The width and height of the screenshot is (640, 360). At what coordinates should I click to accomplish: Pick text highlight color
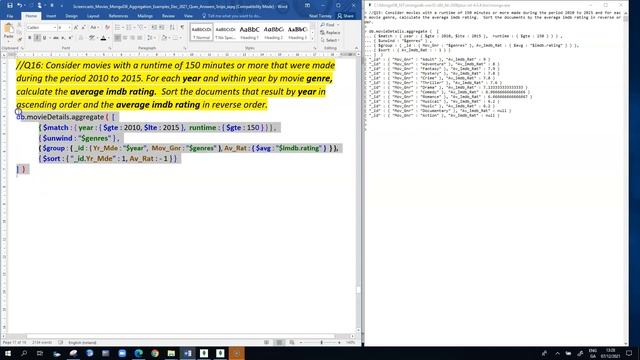coord(92,38)
